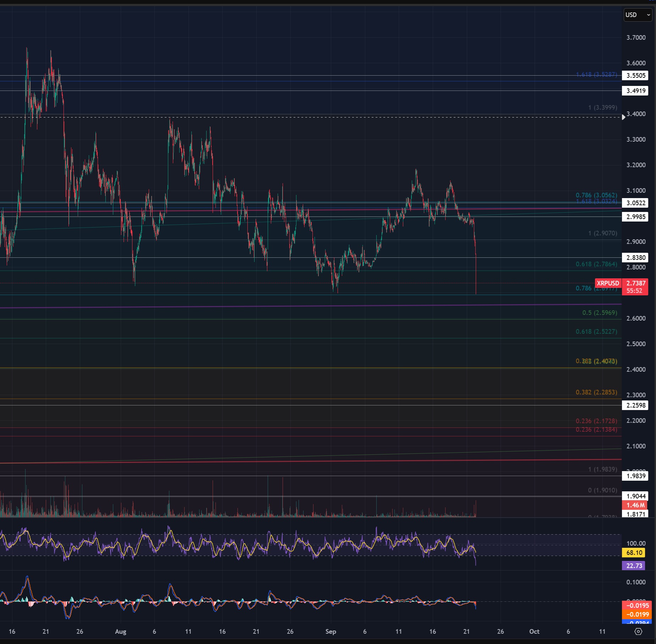Click the Aug label on time axis

coord(121,632)
